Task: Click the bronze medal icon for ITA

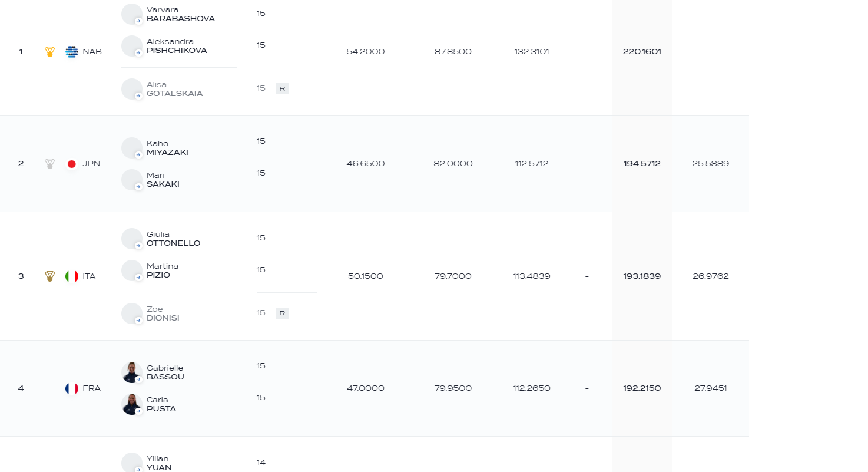Action: 50,276
